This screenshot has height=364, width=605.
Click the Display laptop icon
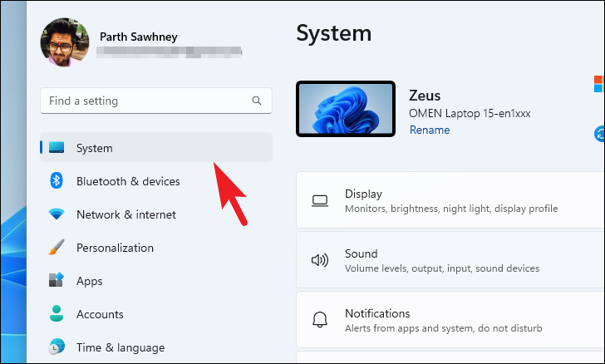click(x=320, y=201)
